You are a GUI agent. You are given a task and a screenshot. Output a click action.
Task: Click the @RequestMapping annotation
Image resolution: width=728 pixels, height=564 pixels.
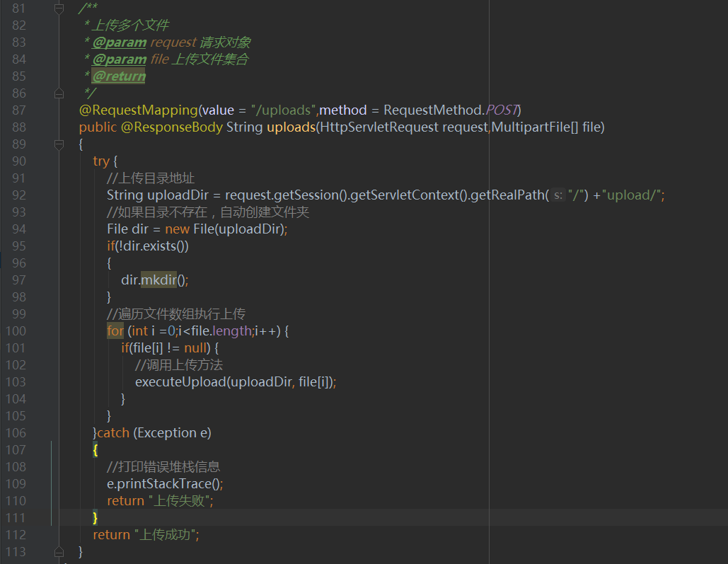(x=139, y=110)
